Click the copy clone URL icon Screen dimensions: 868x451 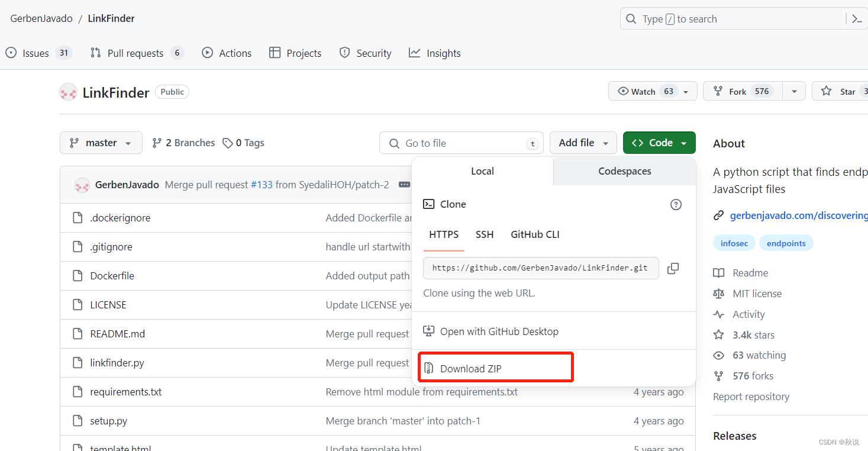(x=673, y=268)
